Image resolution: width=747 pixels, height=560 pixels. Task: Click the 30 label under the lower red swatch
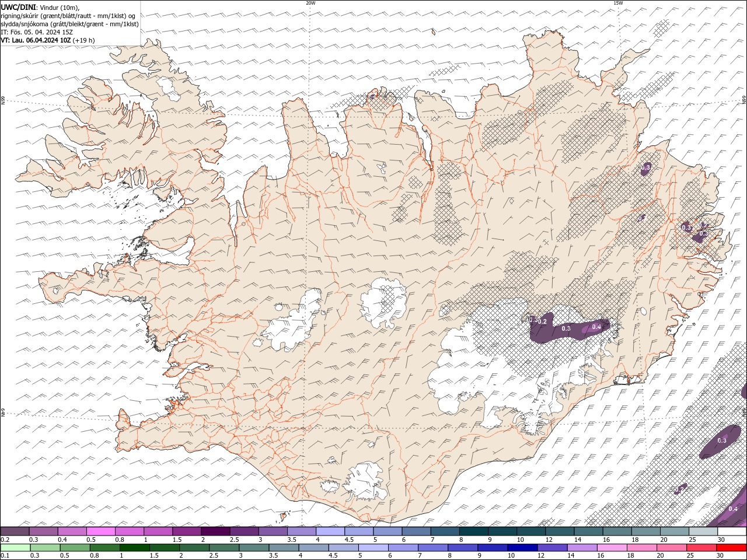[720, 556]
